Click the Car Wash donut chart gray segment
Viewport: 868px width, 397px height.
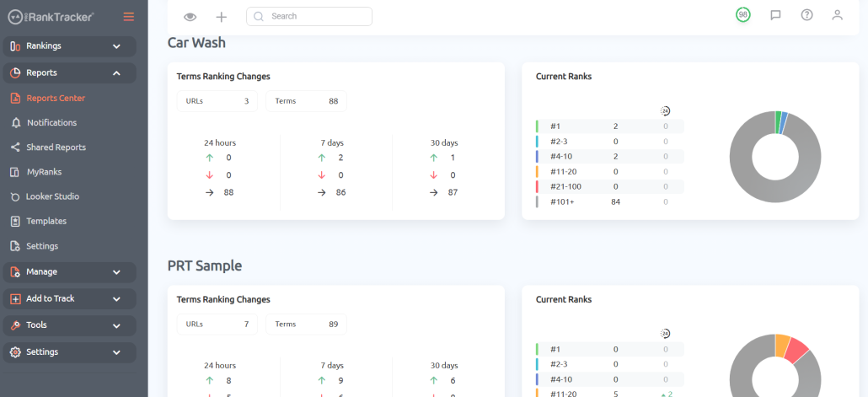pyautogui.click(x=775, y=191)
